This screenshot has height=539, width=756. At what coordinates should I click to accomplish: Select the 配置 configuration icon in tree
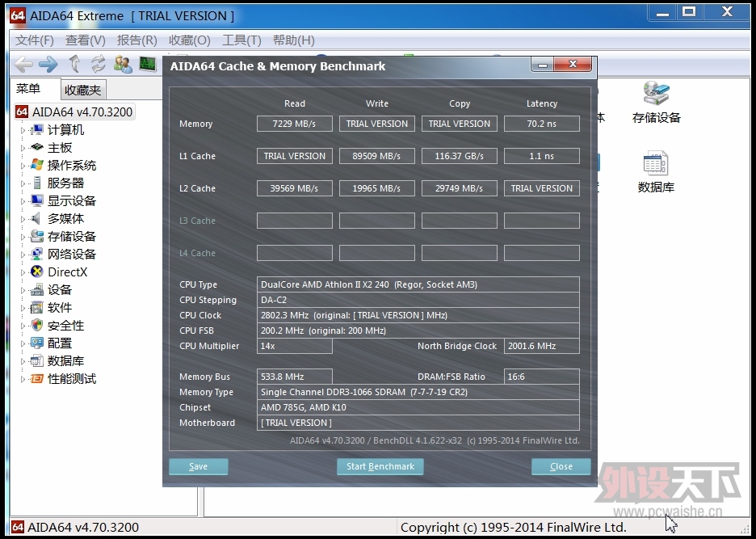(36, 343)
